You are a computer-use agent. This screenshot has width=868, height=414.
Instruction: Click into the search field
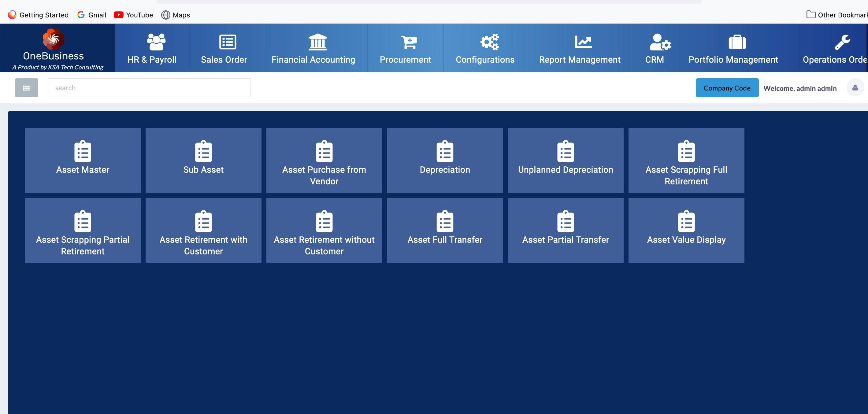click(x=149, y=88)
